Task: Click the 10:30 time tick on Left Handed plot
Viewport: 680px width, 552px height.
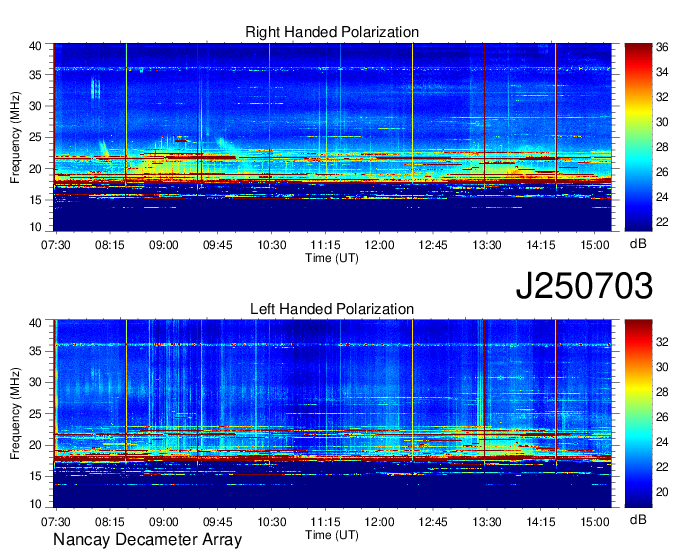Action: (272, 522)
